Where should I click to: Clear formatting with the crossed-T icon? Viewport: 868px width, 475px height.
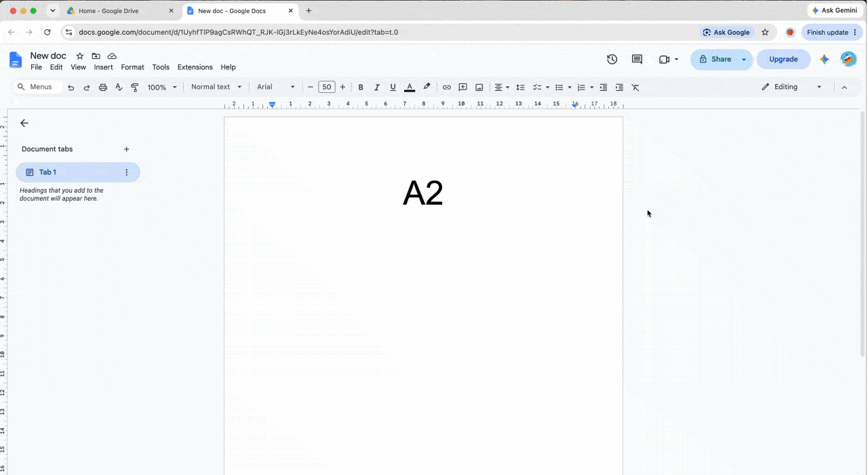click(635, 88)
